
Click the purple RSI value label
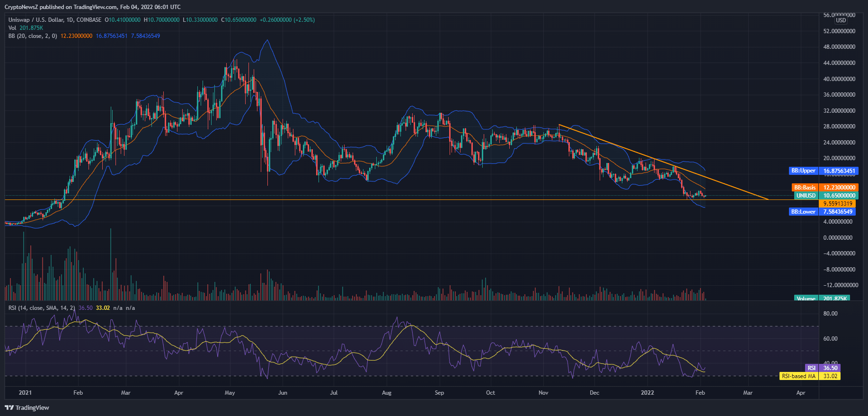(811, 368)
